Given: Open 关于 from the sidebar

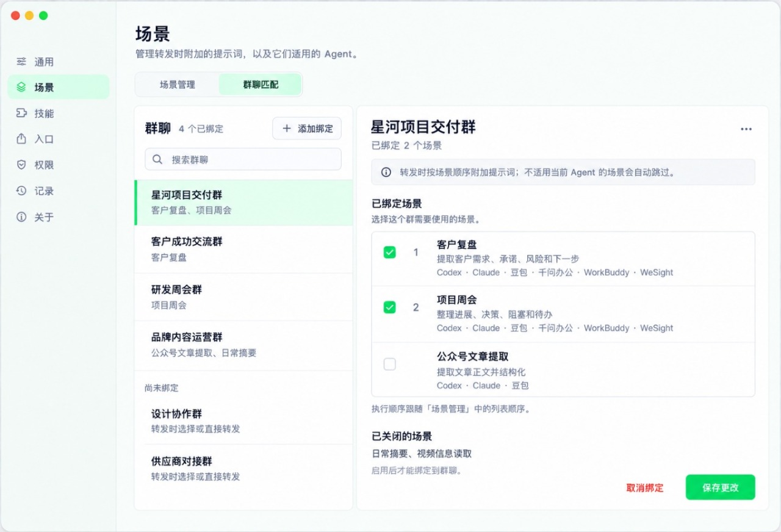Looking at the screenshot, I should click(59, 217).
